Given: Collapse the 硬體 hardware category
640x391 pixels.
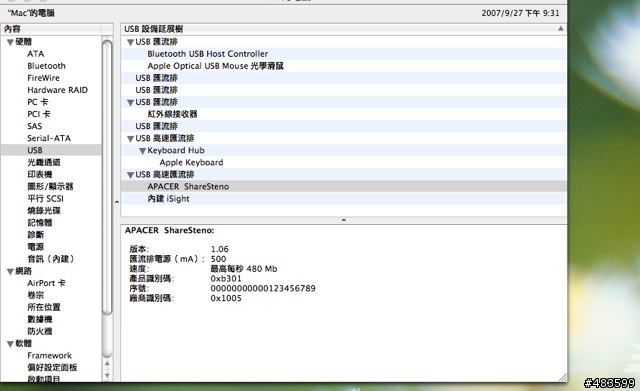Looking at the screenshot, I should 10,42.
